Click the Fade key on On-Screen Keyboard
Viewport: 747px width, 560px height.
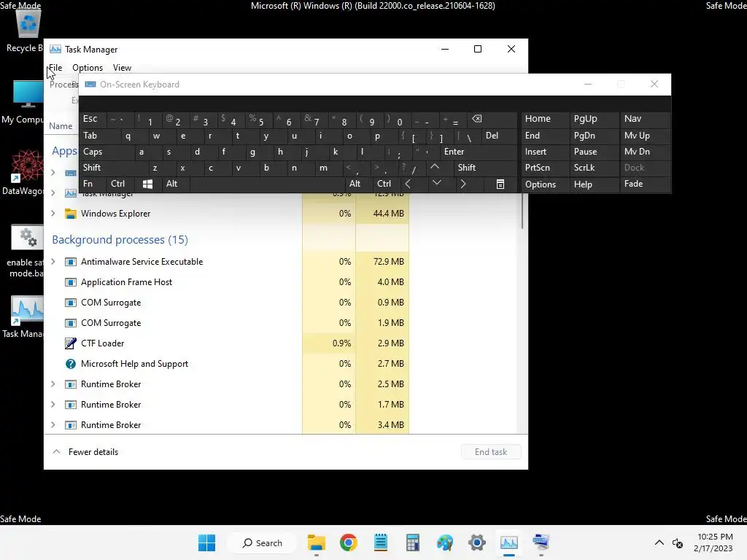click(645, 184)
